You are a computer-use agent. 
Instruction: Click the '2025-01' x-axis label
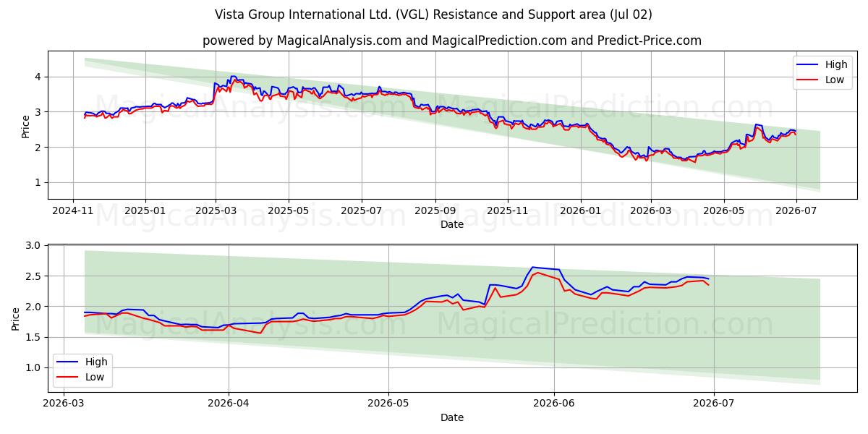coord(145,211)
